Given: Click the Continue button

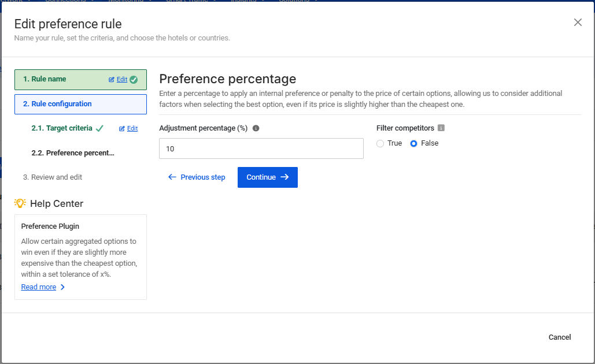Looking at the screenshot, I should pyautogui.click(x=267, y=177).
